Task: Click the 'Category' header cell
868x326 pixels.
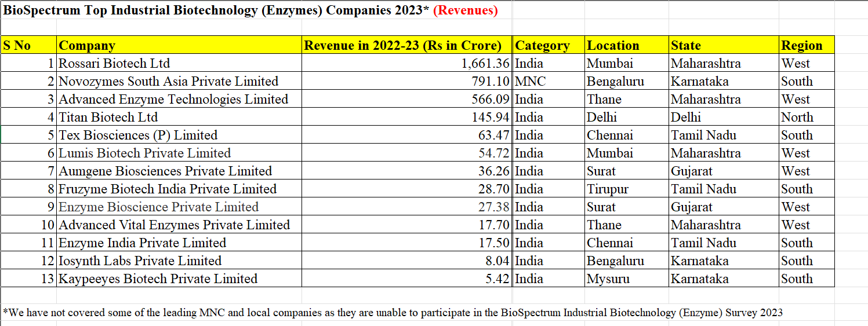Action: pos(549,45)
